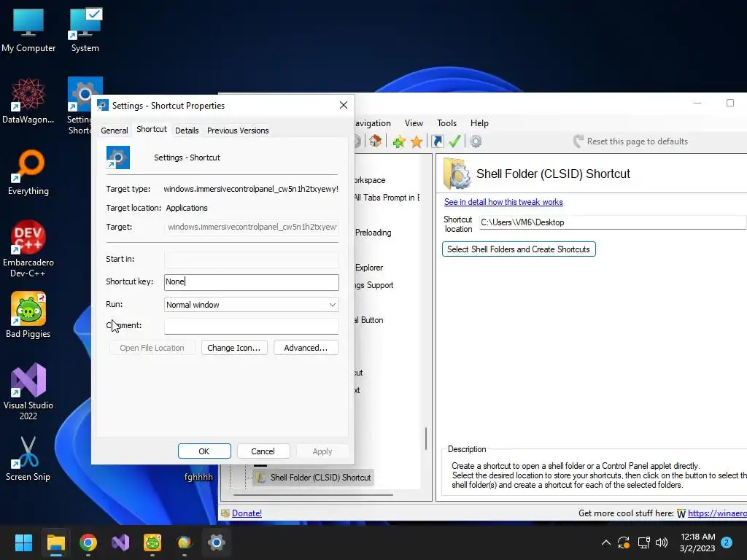Select Shell Folder (CLSID) Shortcut tree item

(x=313, y=478)
